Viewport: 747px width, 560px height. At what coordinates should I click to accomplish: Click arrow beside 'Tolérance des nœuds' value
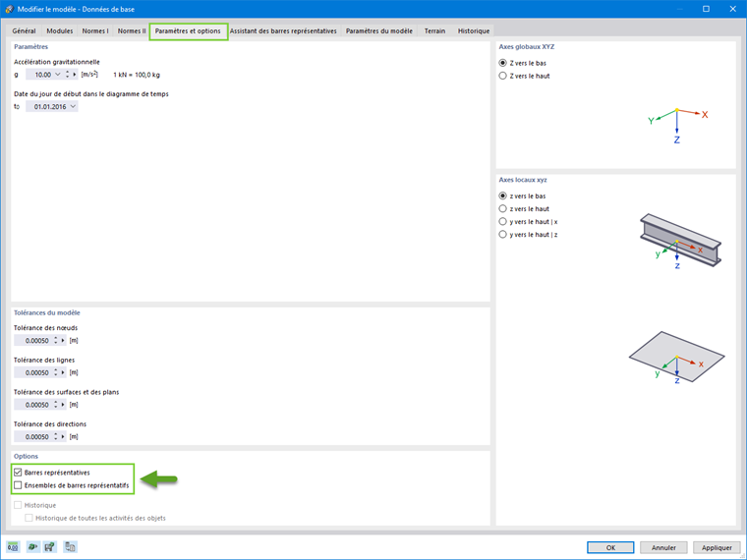[63, 341]
